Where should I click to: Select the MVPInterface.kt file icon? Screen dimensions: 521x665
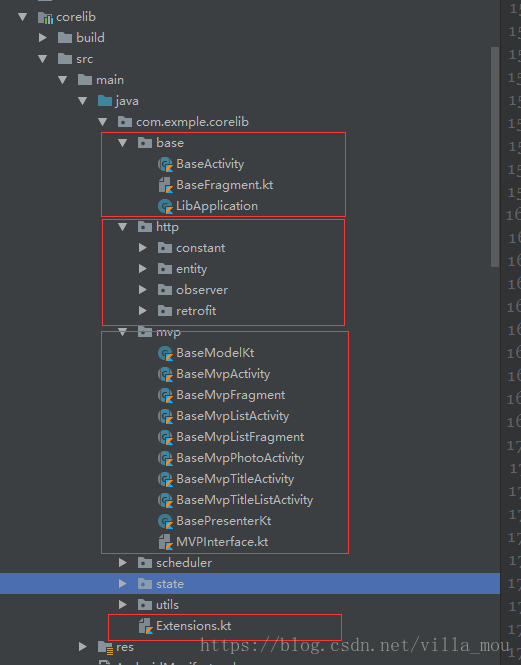pyautogui.click(x=165, y=542)
